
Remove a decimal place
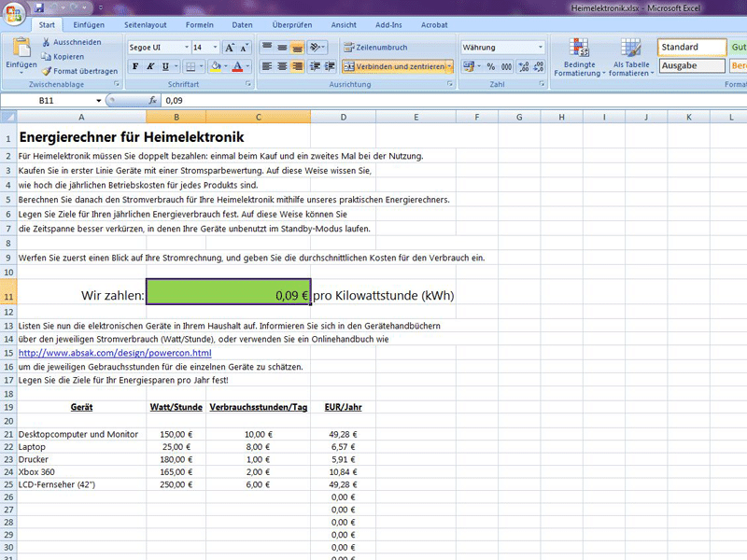539,66
